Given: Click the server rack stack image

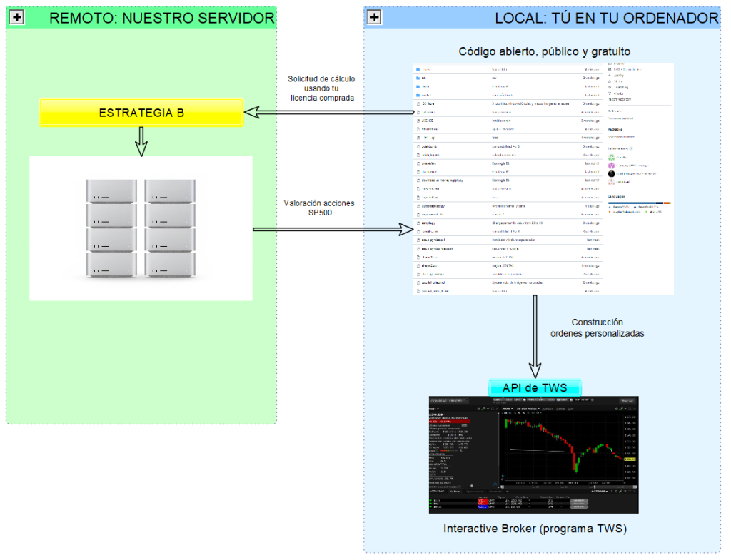Looking at the screenshot, I should tap(141, 228).
